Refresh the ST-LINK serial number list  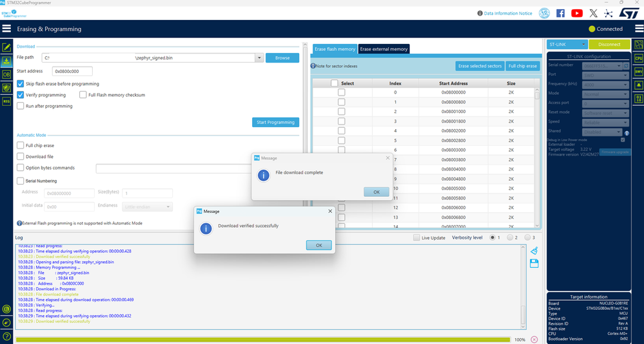click(626, 66)
